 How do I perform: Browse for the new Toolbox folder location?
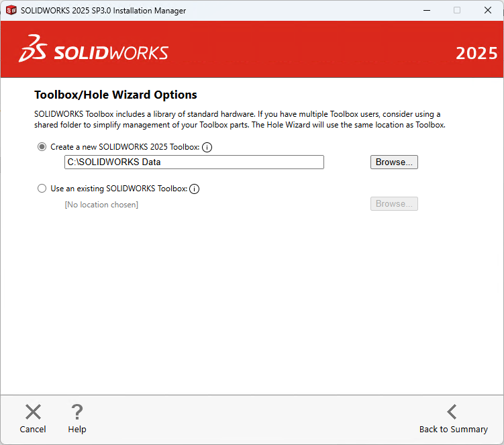(x=394, y=162)
